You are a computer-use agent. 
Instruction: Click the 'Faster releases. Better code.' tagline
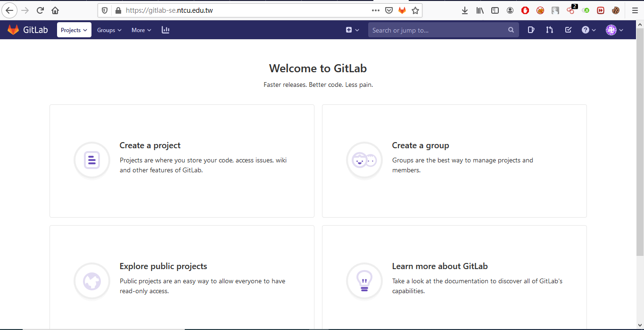click(x=318, y=85)
